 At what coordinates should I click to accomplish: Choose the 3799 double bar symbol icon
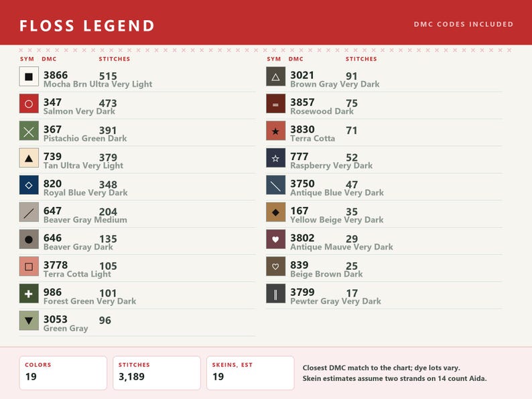click(x=275, y=294)
